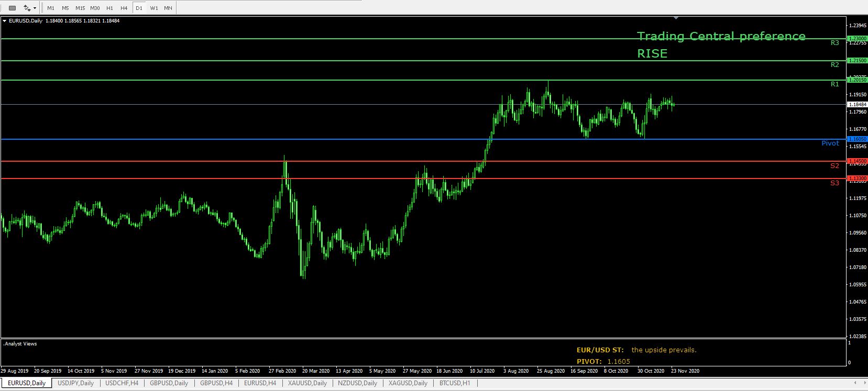868x391 pixels.
Task: Click the R1 resistance label
Action: [x=834, y=84]
